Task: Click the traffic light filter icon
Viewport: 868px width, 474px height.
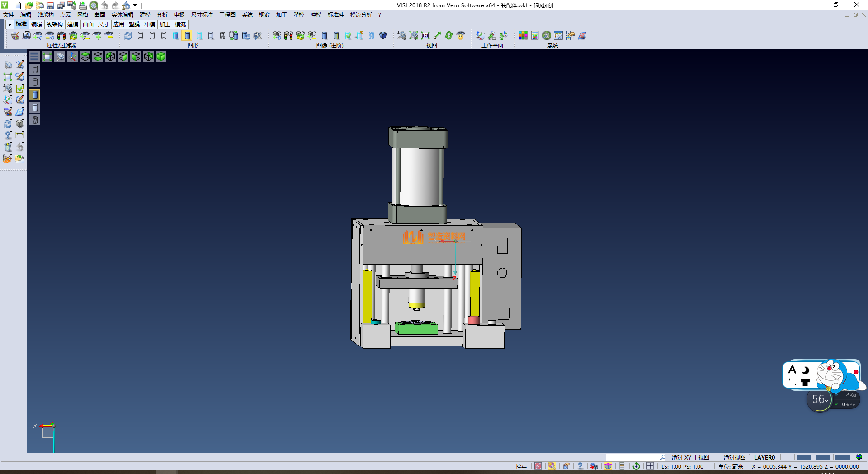Action: tap(61, 36)
